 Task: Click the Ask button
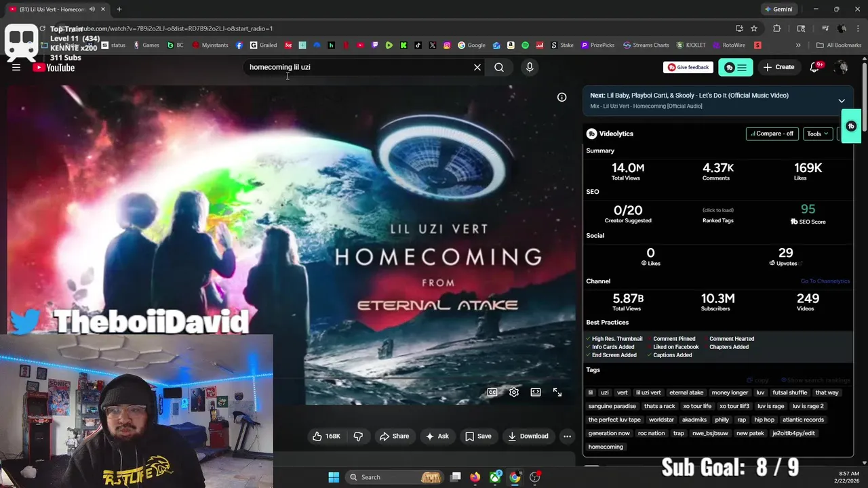(437, 436)
